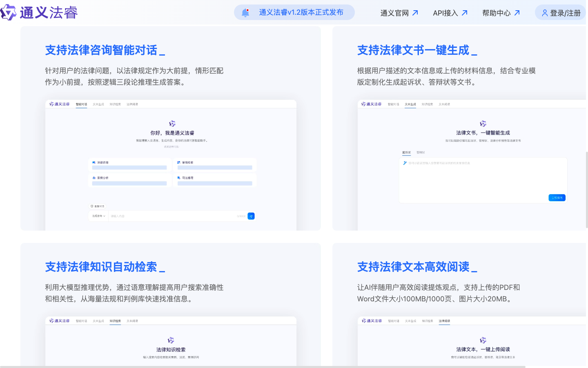Click the 案情检索 card icon in chat preview
The width and height of the screenshot is (588, 368).
coord(179,162)
